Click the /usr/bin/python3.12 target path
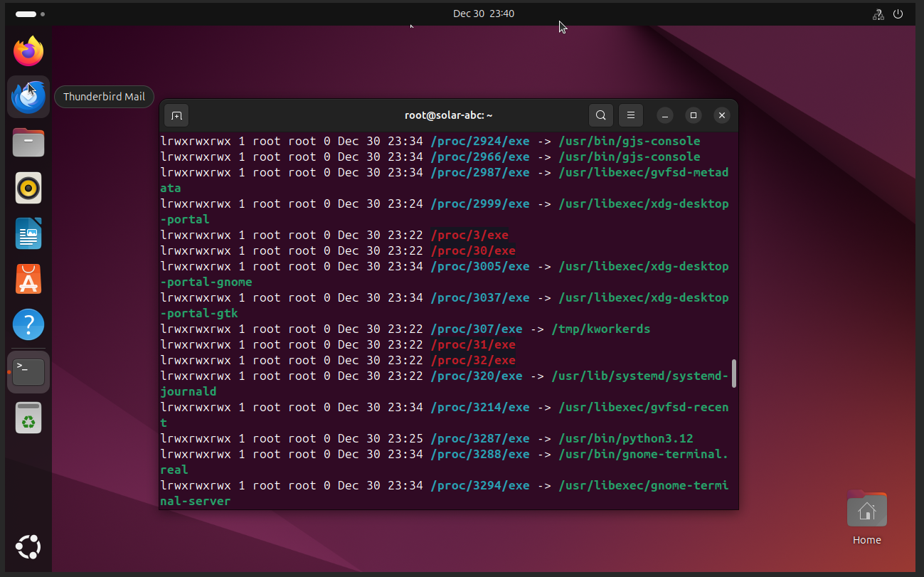 626,438
